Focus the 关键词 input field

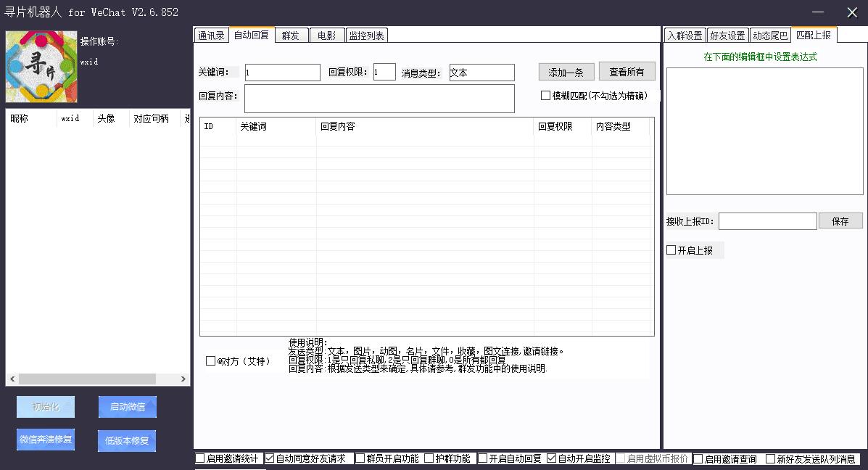click(282, 73)
